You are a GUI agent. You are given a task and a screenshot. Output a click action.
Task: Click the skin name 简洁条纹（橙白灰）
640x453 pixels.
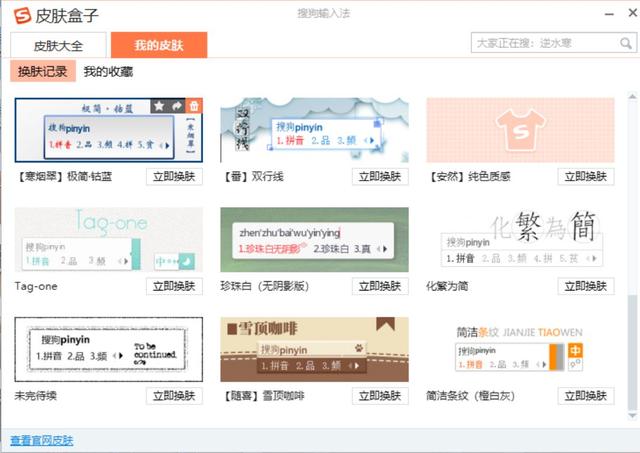(x=470, y=395)
